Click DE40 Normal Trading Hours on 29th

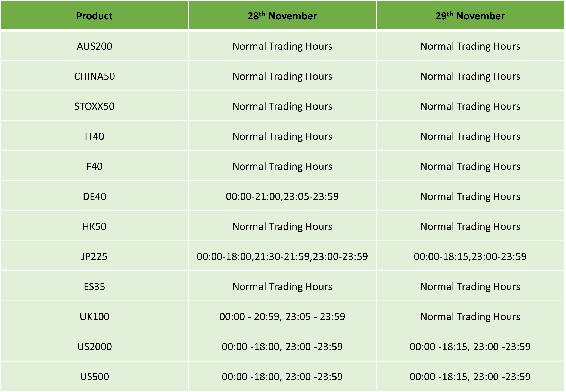click(470, 197)
